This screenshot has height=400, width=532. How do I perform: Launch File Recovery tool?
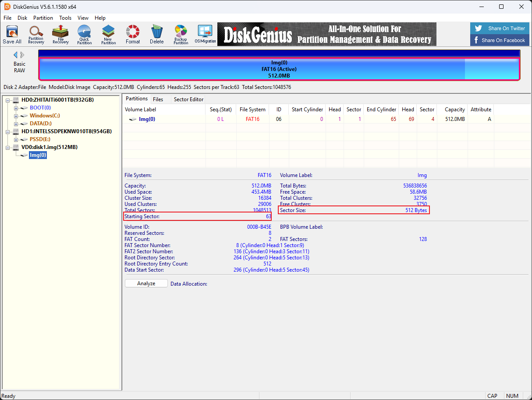pyautogui.click(x=60, y=35)
